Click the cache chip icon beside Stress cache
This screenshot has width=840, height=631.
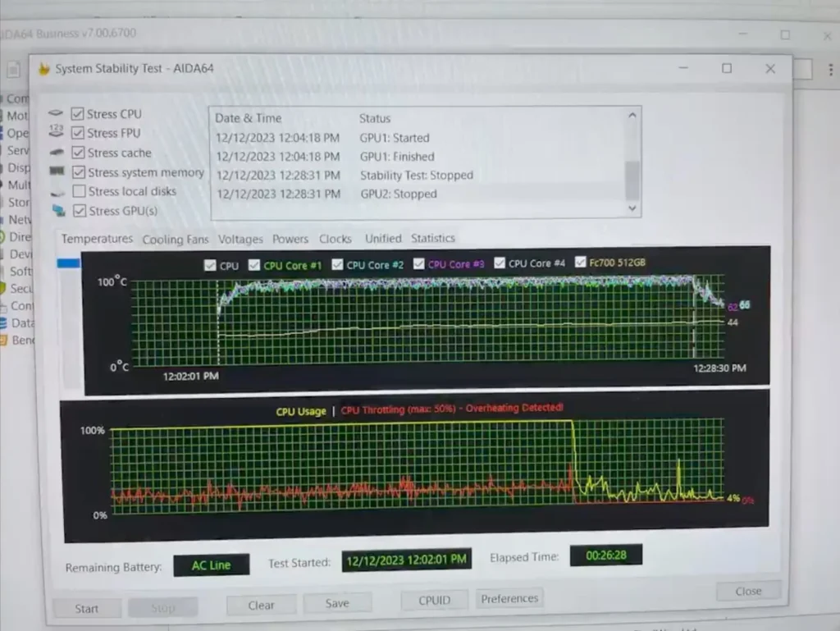(55, 153)
